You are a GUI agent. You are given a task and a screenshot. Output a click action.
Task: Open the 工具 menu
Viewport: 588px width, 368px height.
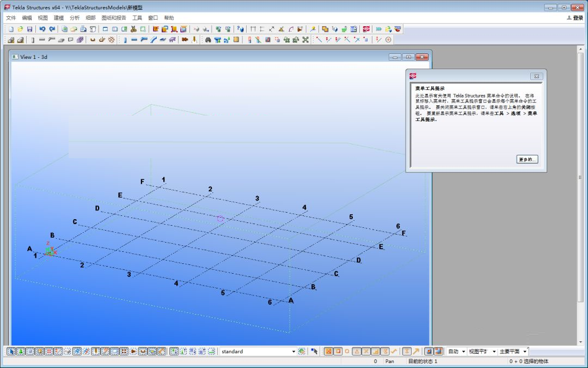click(137, 17)
